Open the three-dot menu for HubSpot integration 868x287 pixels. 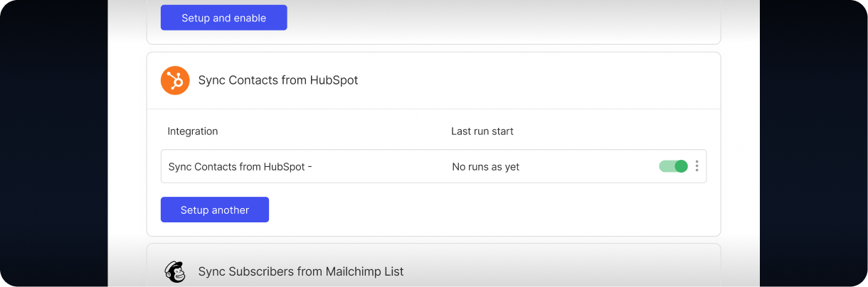(x=697, y=166)
